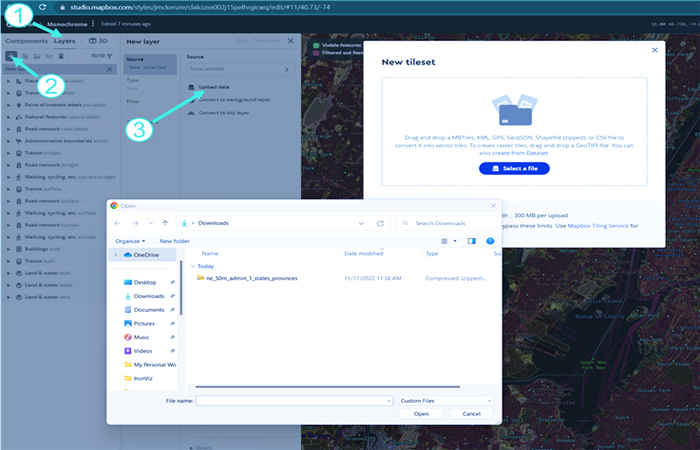Click the Road network road-labels icon

(19, 129)
